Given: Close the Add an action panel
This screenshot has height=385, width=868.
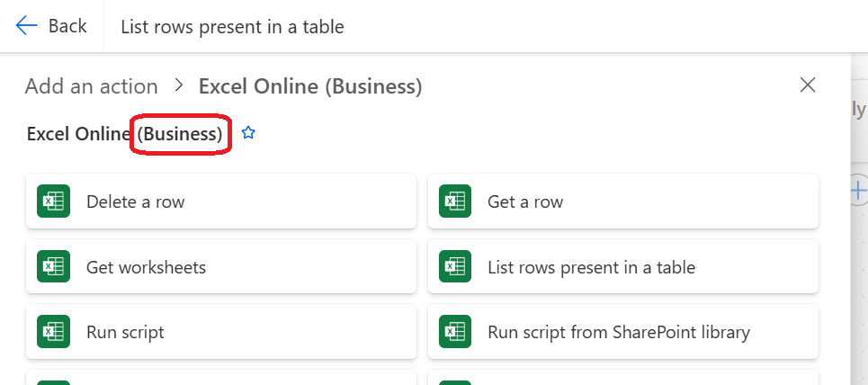Looking at the screenshot, I should 808,85.
